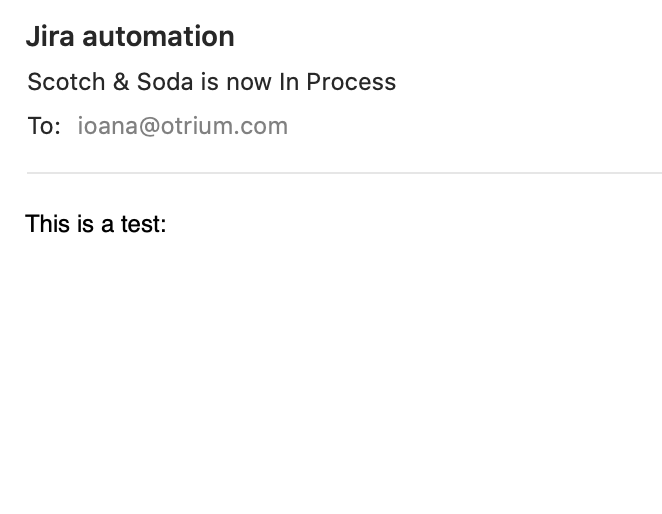Click the email subject line text

[x=212, y=82]
